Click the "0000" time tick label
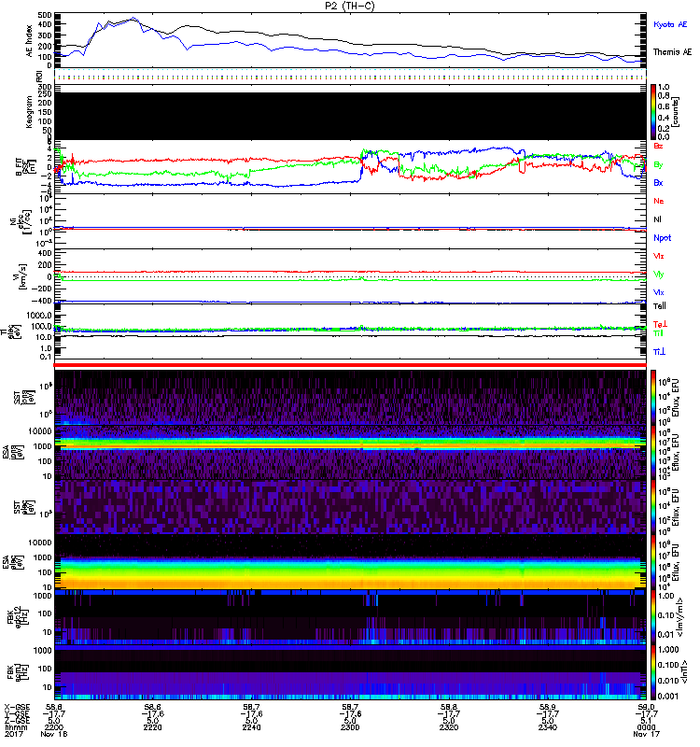Image resolution: width=700 pixels, height=747 pixels. click(x=646, y=727)
